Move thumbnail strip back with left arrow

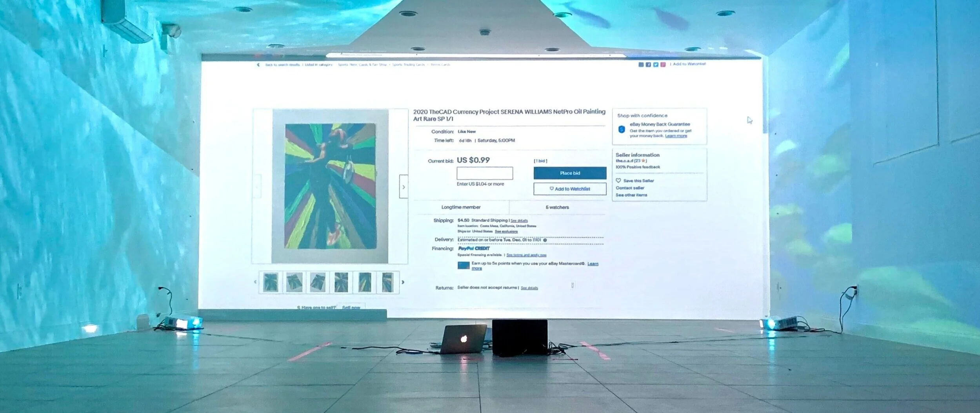point(255,282)
